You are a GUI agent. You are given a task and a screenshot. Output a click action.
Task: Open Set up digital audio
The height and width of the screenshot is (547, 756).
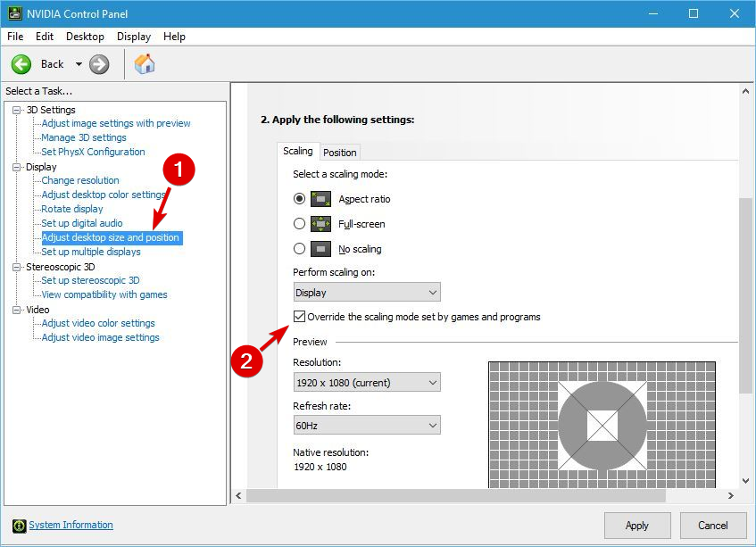coord(82,223)
